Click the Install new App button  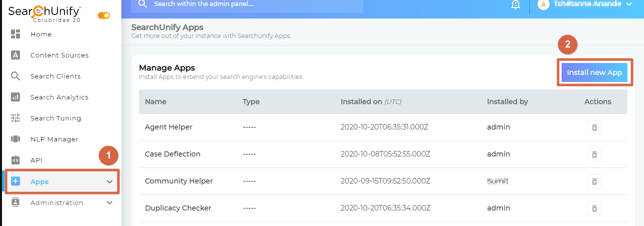click(x=594, y=72)
